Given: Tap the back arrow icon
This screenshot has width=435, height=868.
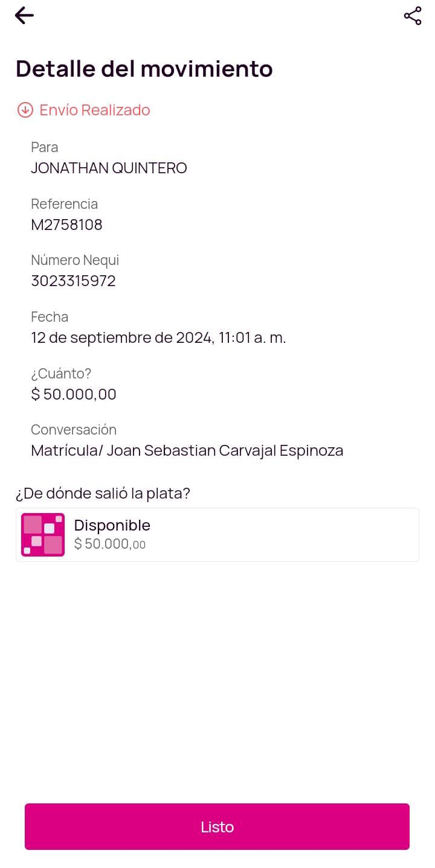Looking at the screenshot, I should pyautogui.click(x=24, y=16).
